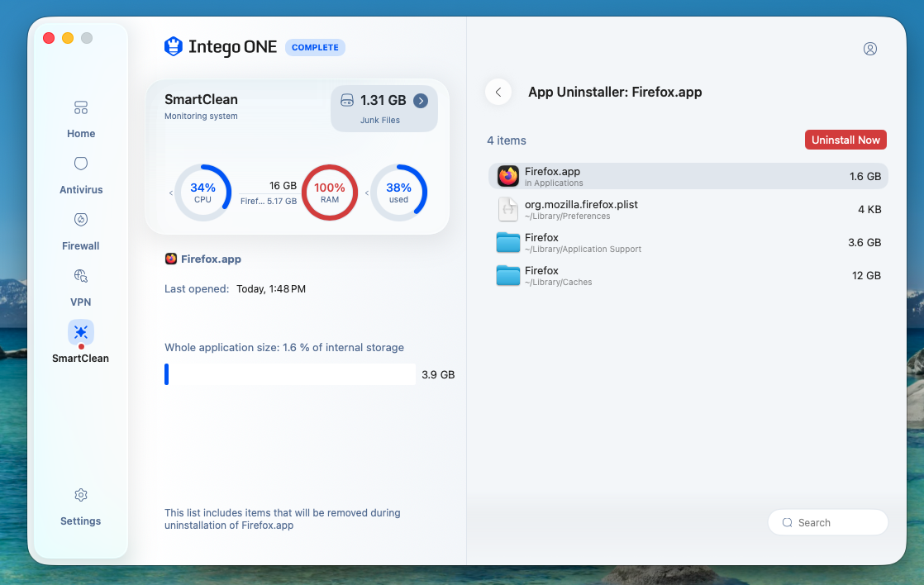Click the 3.6 GB size value
Screen dimensions: 924x585
864,242
